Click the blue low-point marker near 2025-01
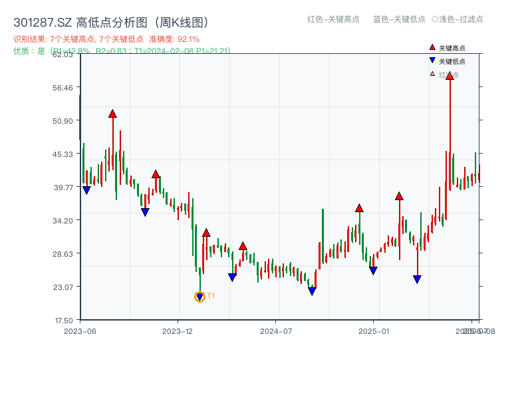 [372, 269]
